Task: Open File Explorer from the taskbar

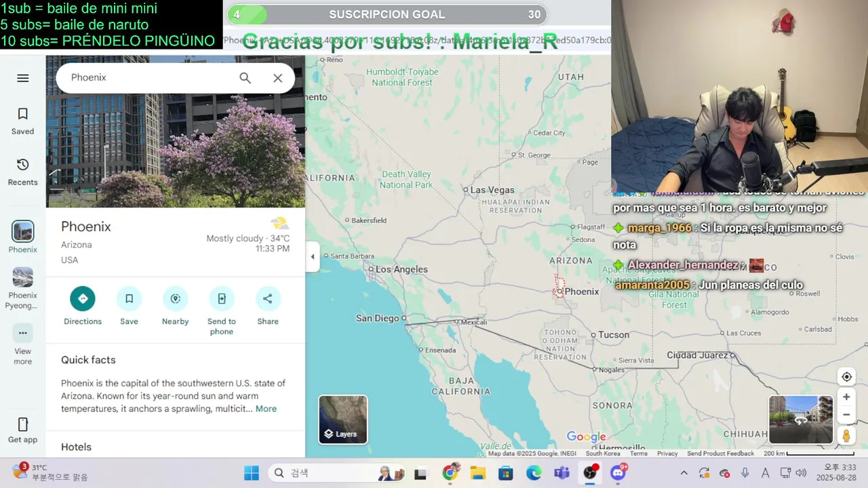Action: (x=477, y=473)
